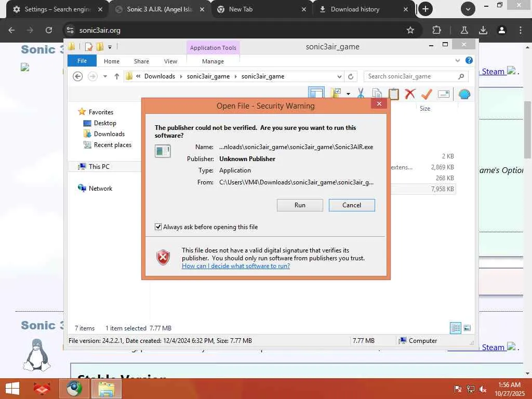This screenshot has height=399, width=532.
Task: Click the Copy icon in toolbar
Action: tap(377, 94)
